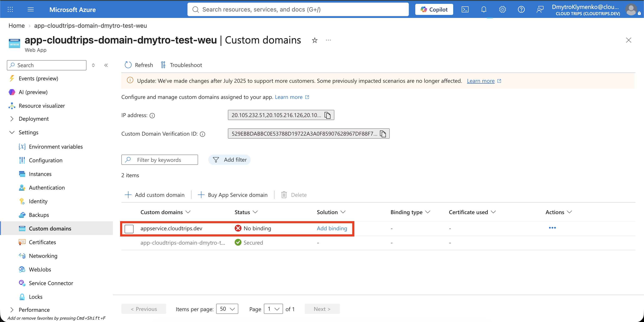Click the user account avatar
The image size is (644, 322).
[x=631, y=10]
